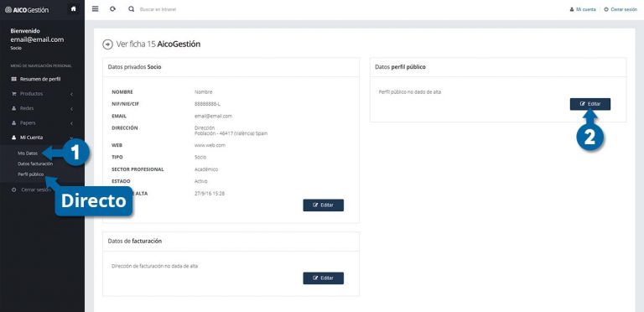Screen dimensions: 644x312
Task: Open Mi cuenta link at top right
Action: point(583,9)
